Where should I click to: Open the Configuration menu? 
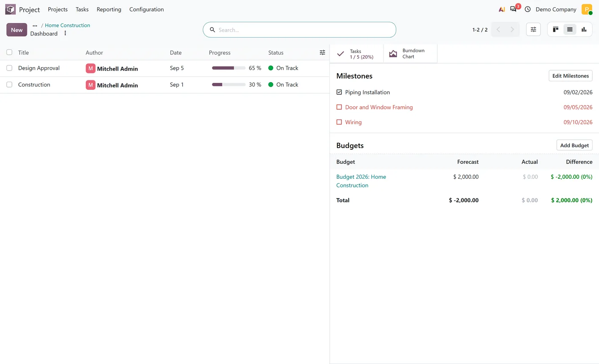tap(146, 9)
